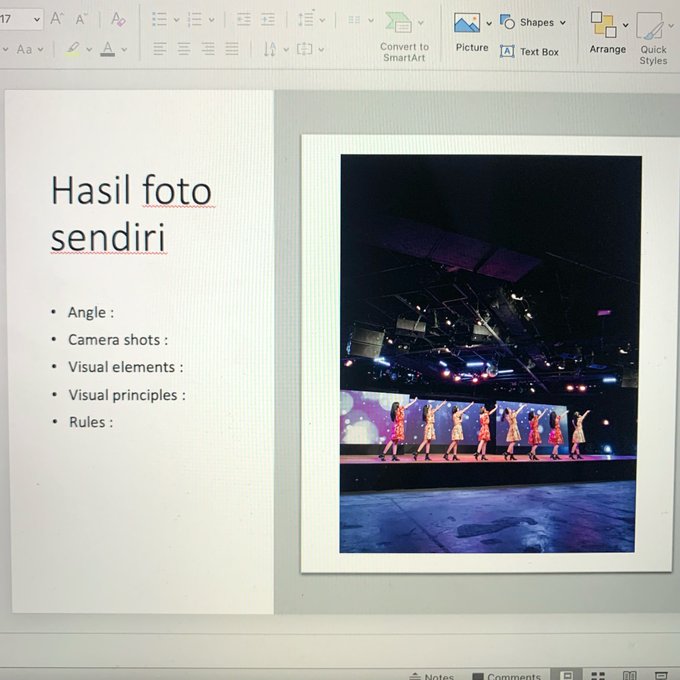
Task: Switch to Normal view in status bar
Action: coord(567,675)
